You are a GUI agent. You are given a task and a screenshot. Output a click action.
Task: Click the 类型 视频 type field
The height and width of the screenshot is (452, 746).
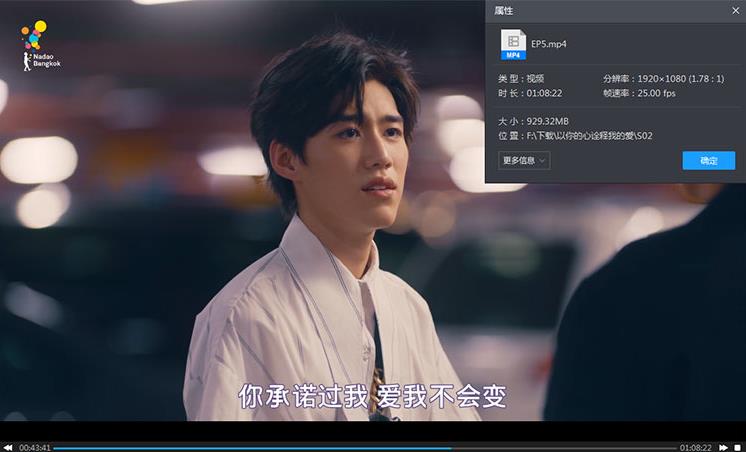pyautogui.click(x=524, y=78)
